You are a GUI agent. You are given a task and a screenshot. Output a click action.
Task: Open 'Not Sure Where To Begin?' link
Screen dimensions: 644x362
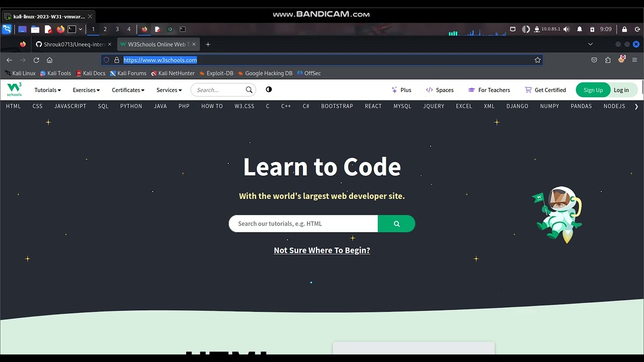click(322, 250)
